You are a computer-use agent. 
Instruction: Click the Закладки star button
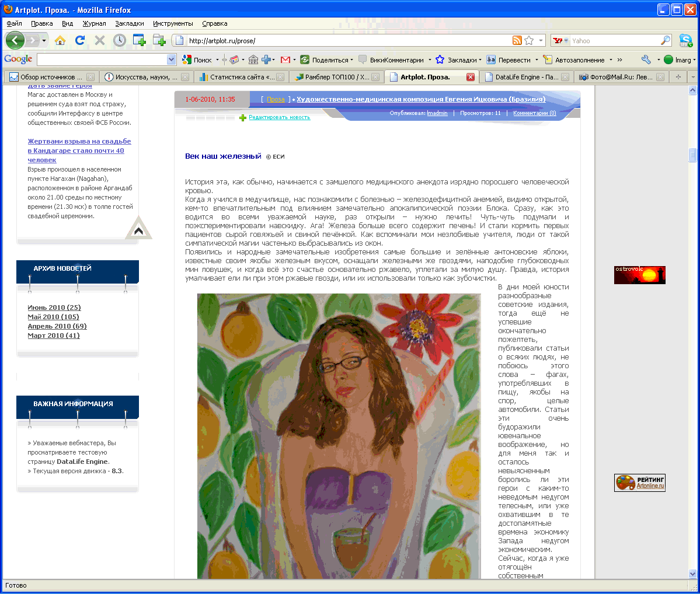point(456,60)
